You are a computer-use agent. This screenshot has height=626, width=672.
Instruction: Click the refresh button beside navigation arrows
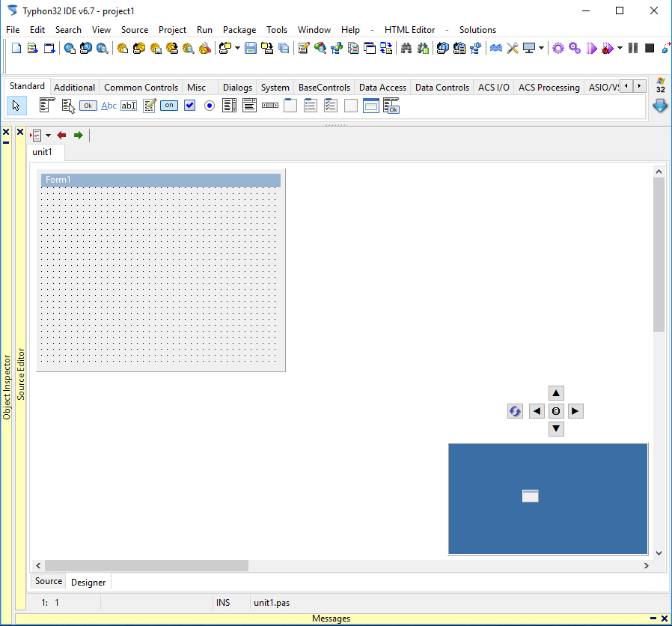tap(515, 411)
